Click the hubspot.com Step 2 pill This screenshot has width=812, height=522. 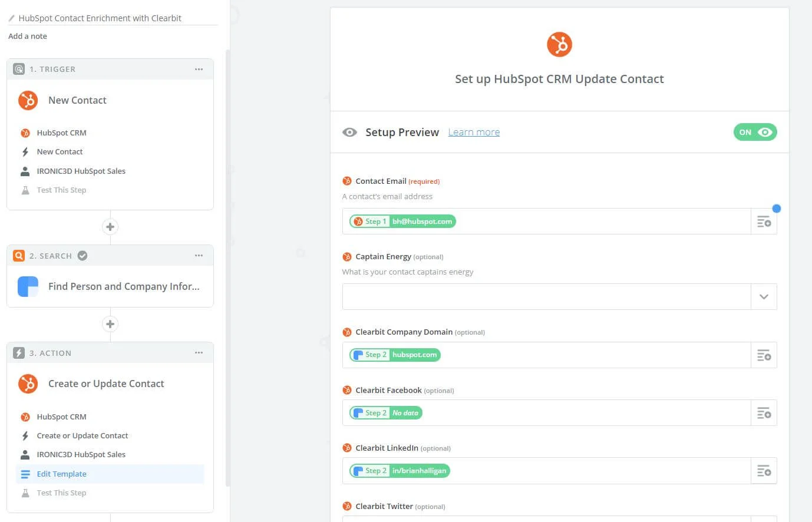(x=395, y=355)
